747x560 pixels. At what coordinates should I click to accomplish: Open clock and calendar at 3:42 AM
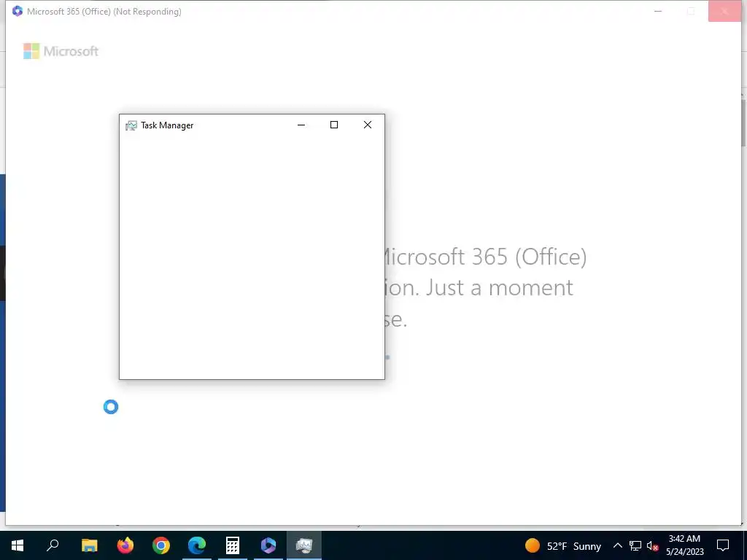click(x=684, y=545)
